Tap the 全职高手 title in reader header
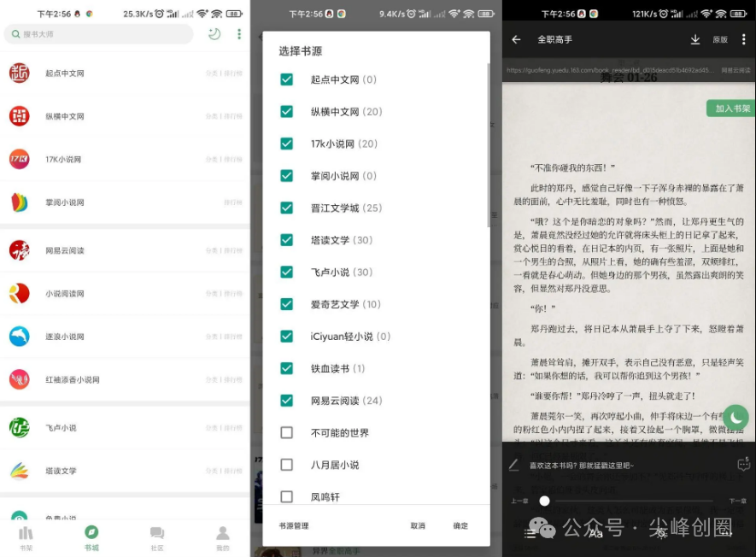Image resolution: width=756 pixels, height=557 pixels. 555,39
